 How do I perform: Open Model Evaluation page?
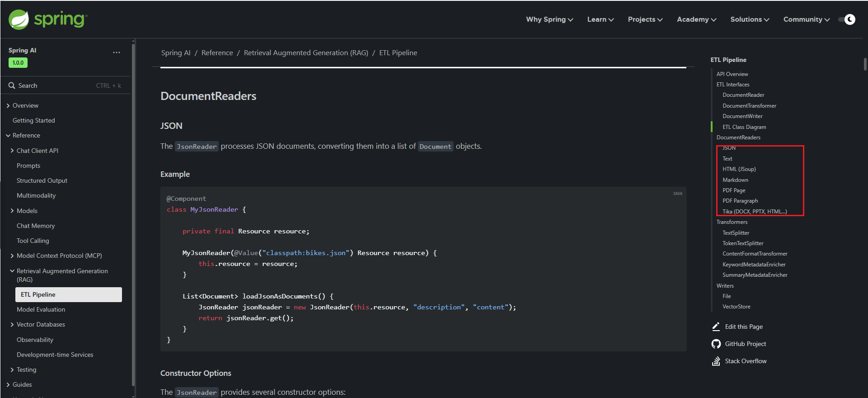pos(41,309)
